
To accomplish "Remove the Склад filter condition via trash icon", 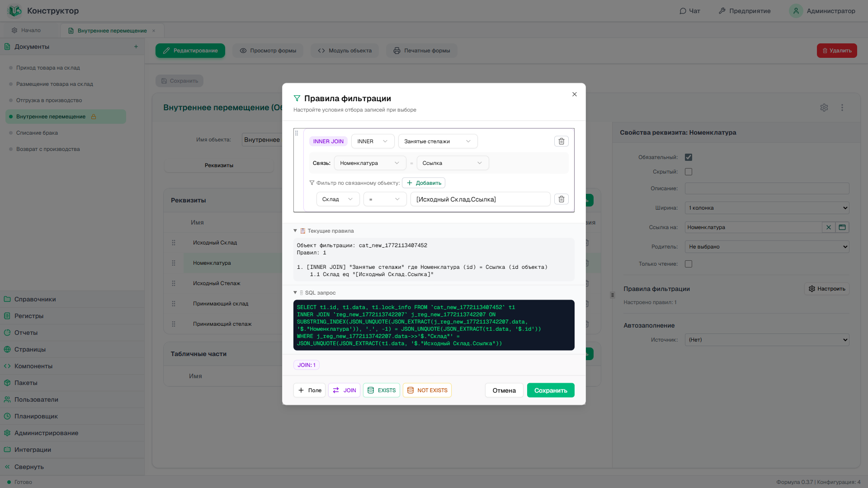I will tap(561, 199).
